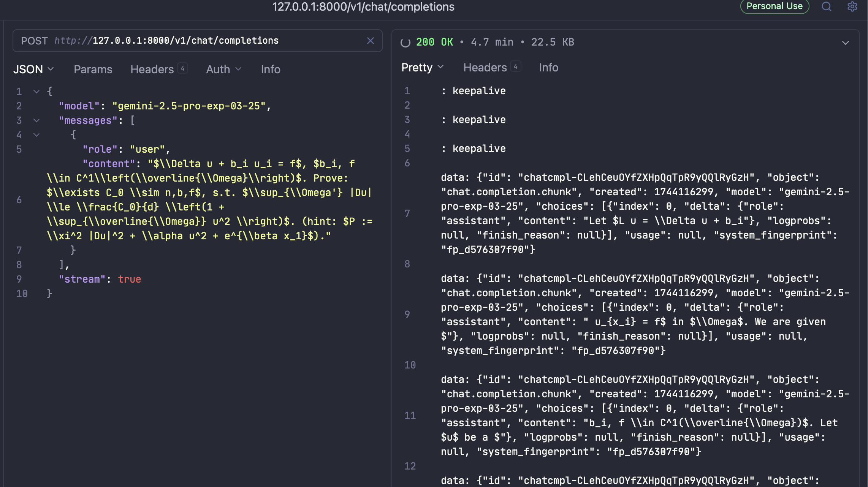Open the Auth dropdown
This screenshot has width=868, height=487.
(x=224, y=69)
